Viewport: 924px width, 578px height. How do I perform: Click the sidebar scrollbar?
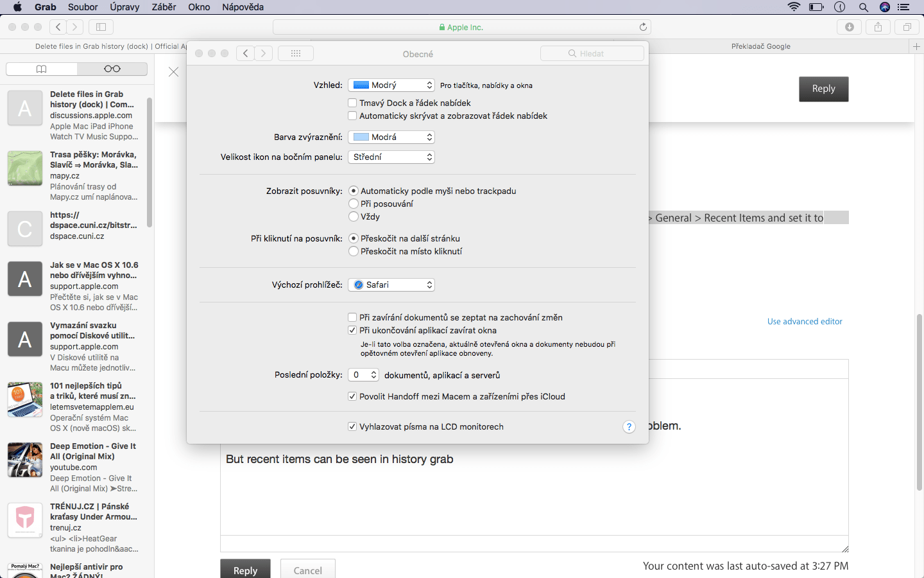click(x=150, y=162)
